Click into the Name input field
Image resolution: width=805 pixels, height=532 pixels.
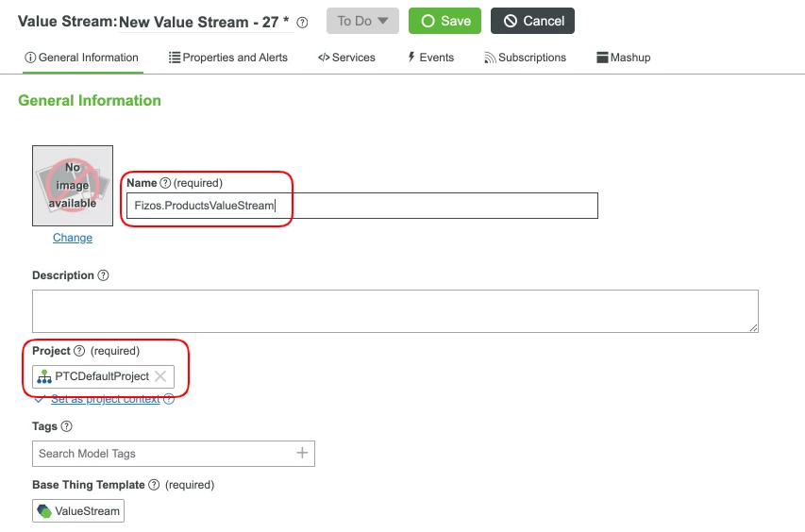tap(362, 206)
